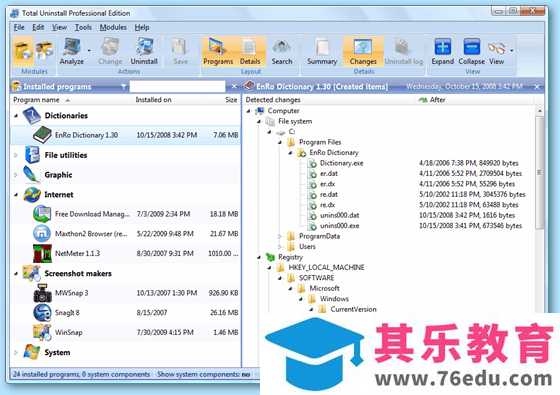Click the Analyze toolbar button

pos(72,52)
